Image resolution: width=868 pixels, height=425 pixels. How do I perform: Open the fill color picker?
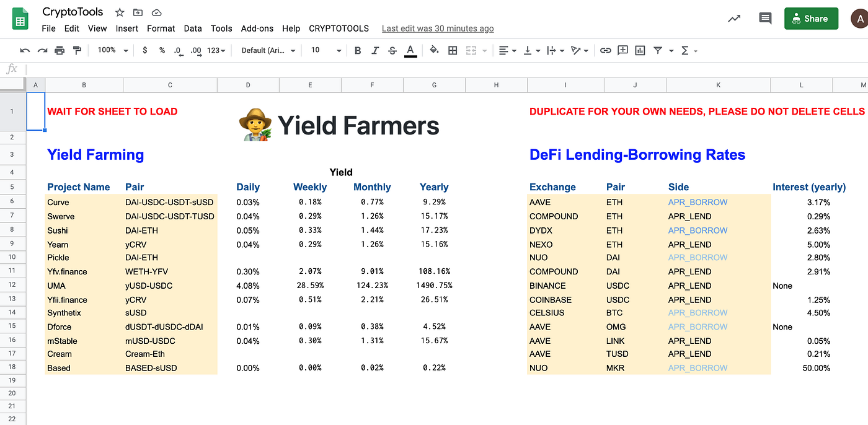[434, 50]
